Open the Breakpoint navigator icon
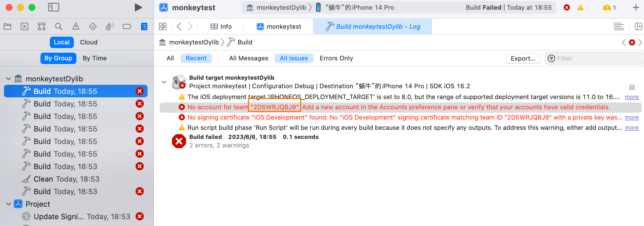Image resolution: width=644 pixels, height=226 pixels. (127, 27)
